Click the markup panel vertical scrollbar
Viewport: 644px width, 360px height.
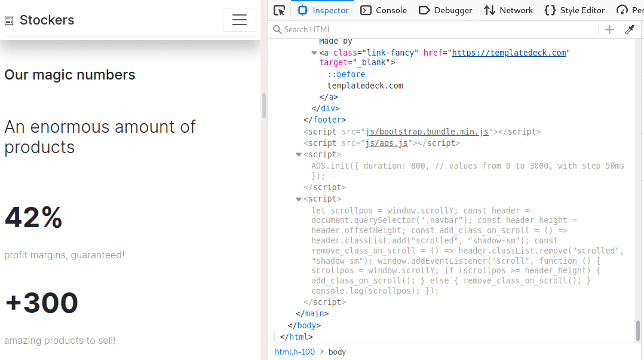[637, 330]
